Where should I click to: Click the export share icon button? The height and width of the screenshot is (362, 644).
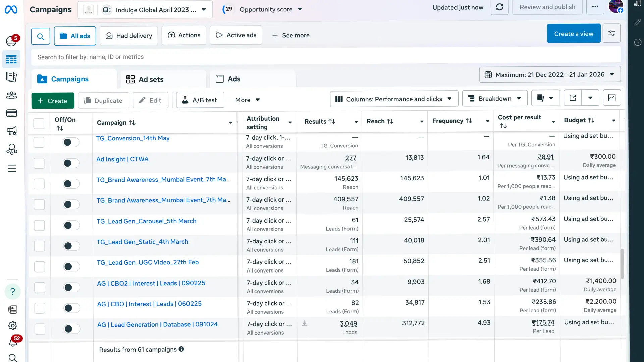(x=573, y=98)
